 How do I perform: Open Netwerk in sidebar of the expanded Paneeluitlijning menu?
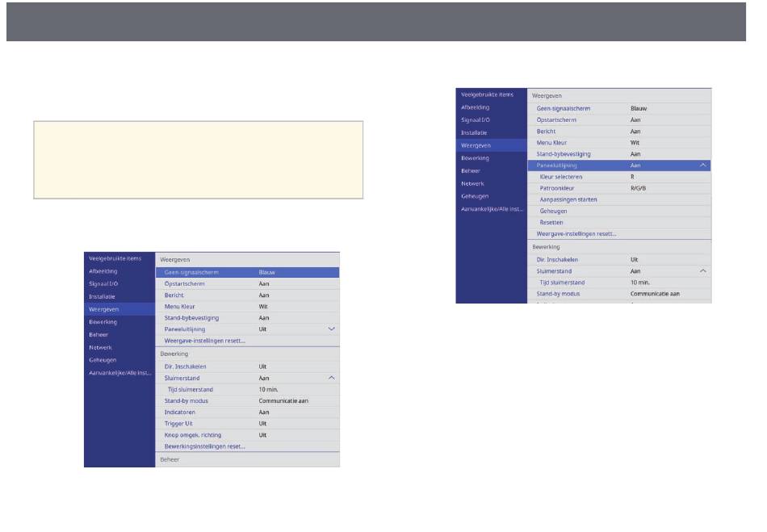pyautogui.click(x=474, y=183)
